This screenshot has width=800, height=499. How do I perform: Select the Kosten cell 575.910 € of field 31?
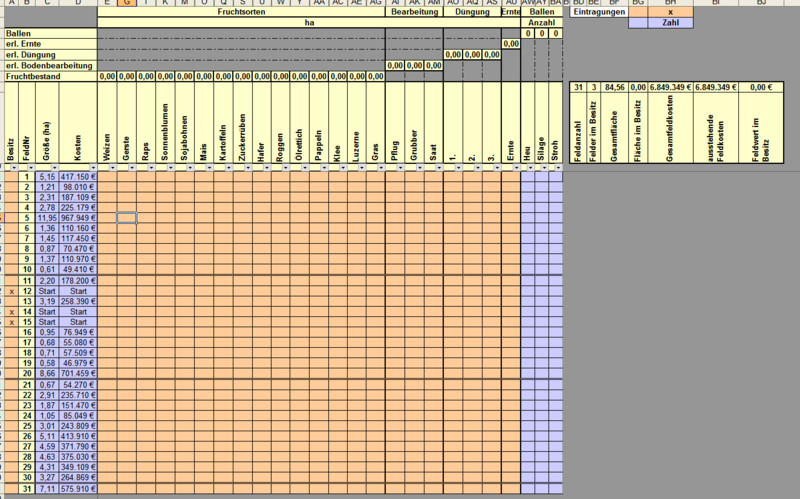click(x=78, y=488)
